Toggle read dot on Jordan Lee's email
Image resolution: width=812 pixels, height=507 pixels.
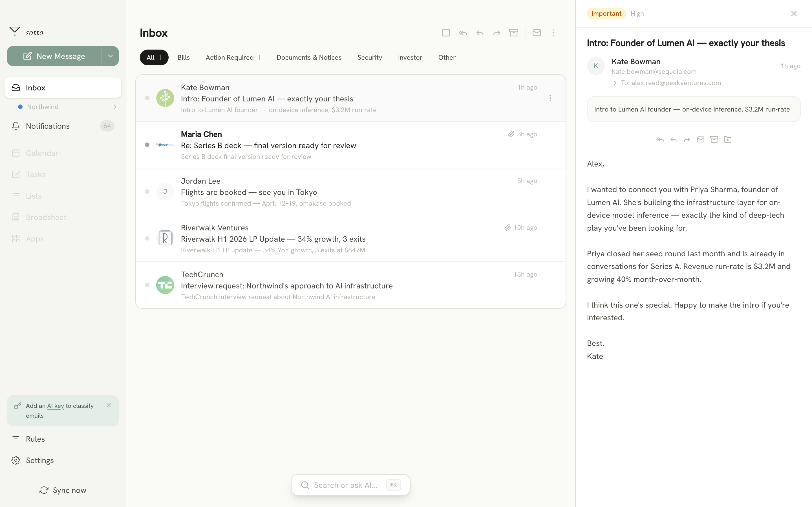point(147,192)
